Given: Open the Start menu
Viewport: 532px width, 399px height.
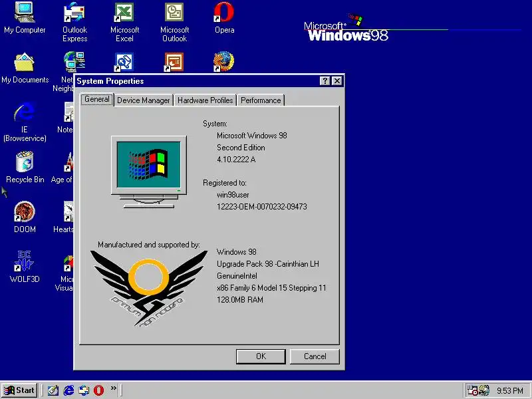Looking at the screenshot, I should [x=19, y=390].
